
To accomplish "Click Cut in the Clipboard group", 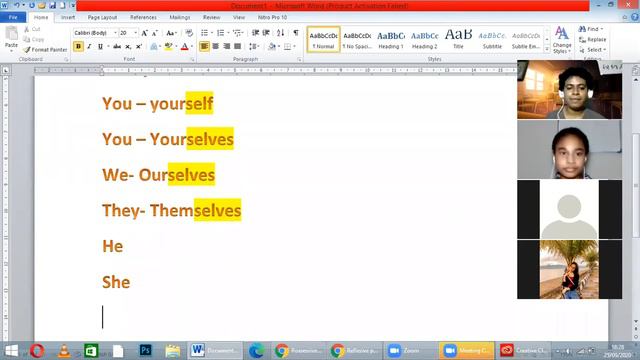I will pos(32,29).
